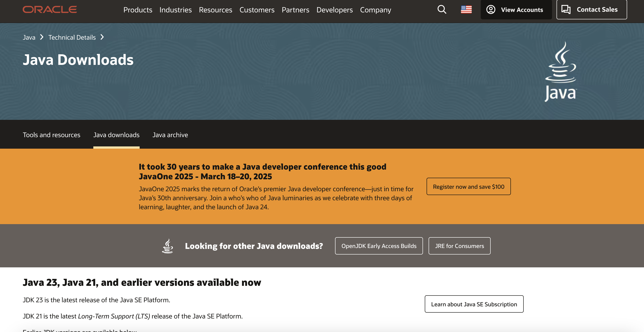Open the Products menu
This screenshot has height=332, width=644.
point(138,10)
